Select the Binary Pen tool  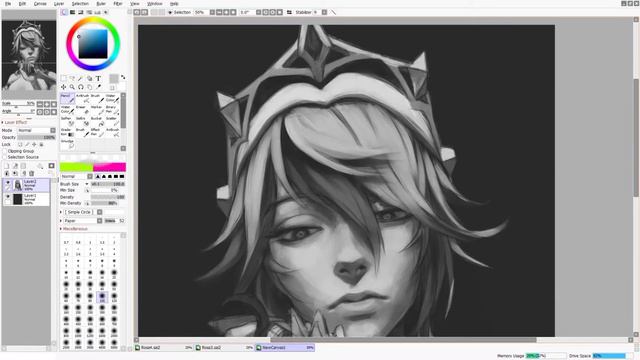click(112, 109)
